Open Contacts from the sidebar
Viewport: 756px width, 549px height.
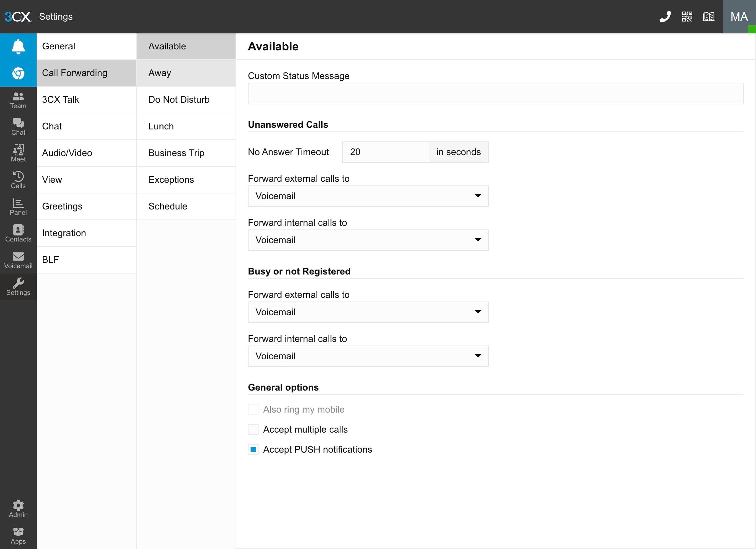coord(18,233)
